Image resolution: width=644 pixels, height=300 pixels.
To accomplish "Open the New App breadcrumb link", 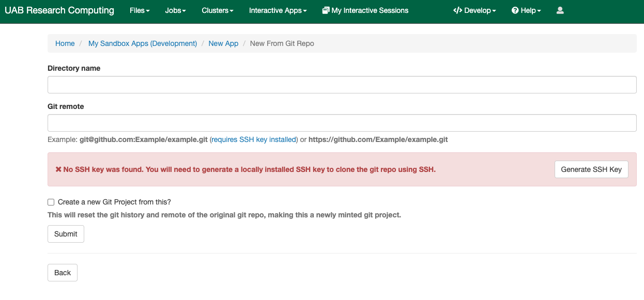I will point(223,43).
